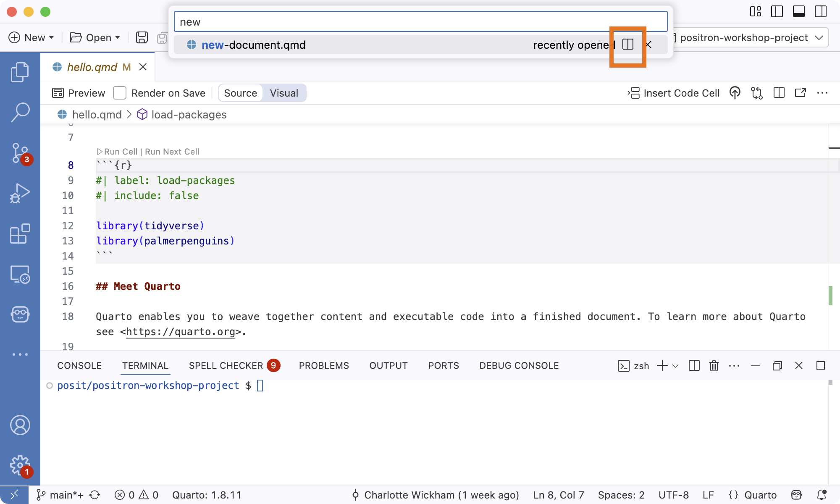Show additional views via activity bar ellipsis
This screenshot has width=840, height=504.
[20, 354]
